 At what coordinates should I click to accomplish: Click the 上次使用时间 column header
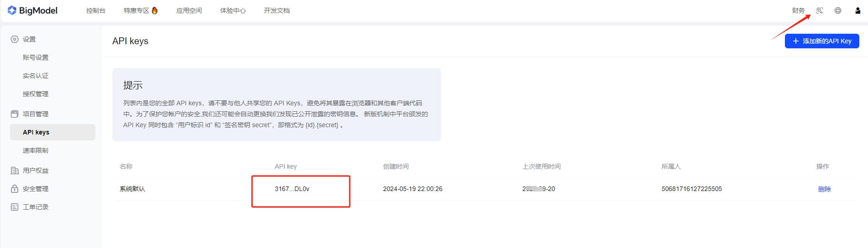pos(542,166)
